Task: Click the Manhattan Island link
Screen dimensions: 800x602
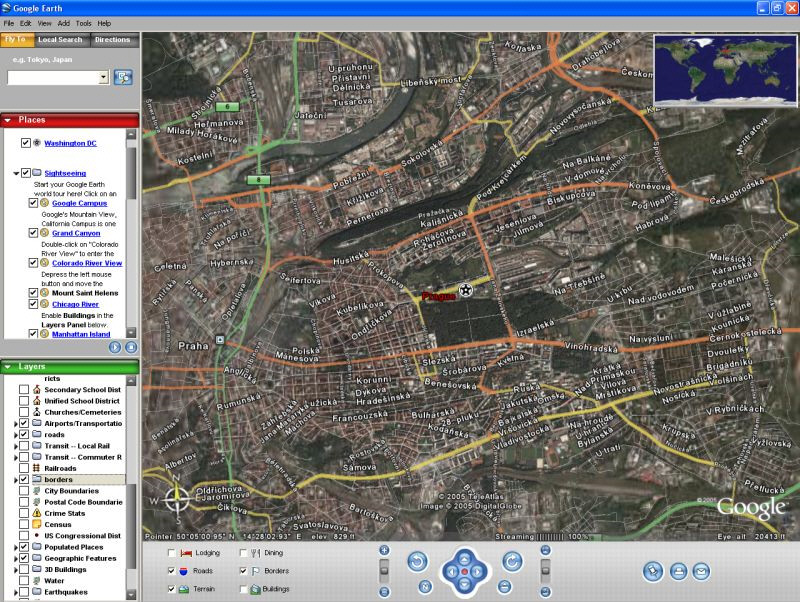Action: click(81, 334)
